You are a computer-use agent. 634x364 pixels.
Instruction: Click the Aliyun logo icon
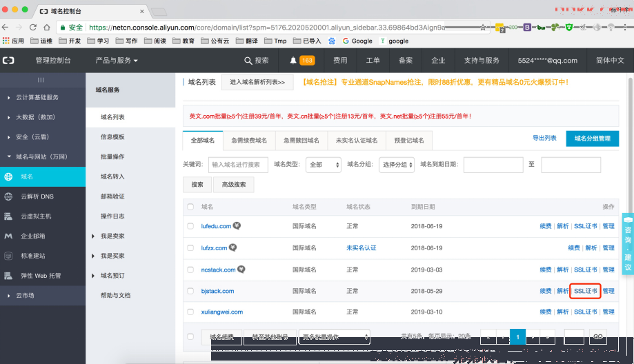(x=8, y=60)
